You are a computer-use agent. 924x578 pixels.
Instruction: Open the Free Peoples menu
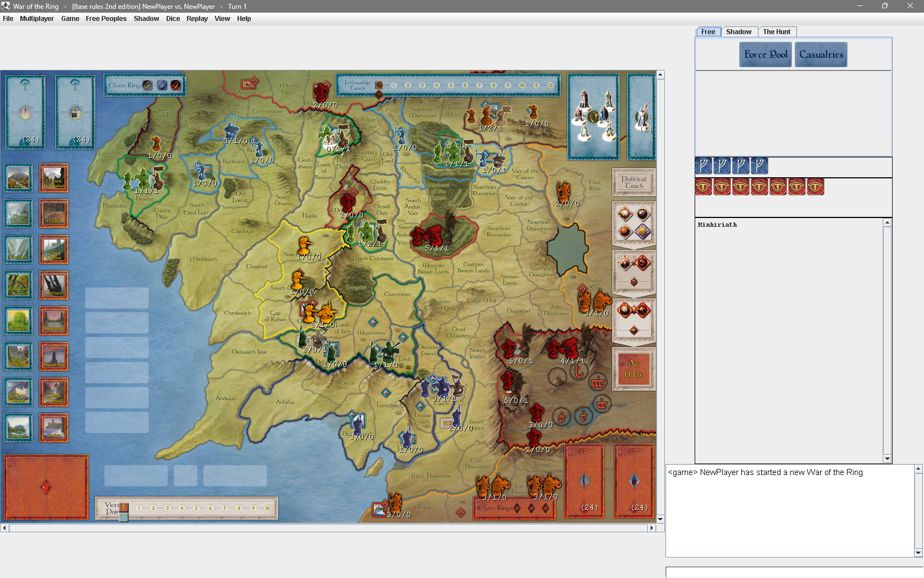pos(106,19)
